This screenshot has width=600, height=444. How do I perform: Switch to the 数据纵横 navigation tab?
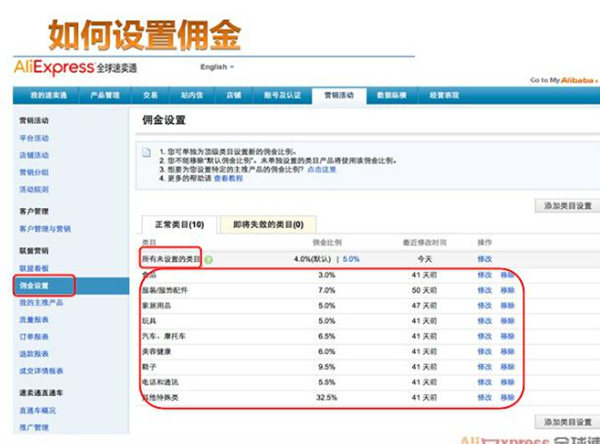pos(389,95)
